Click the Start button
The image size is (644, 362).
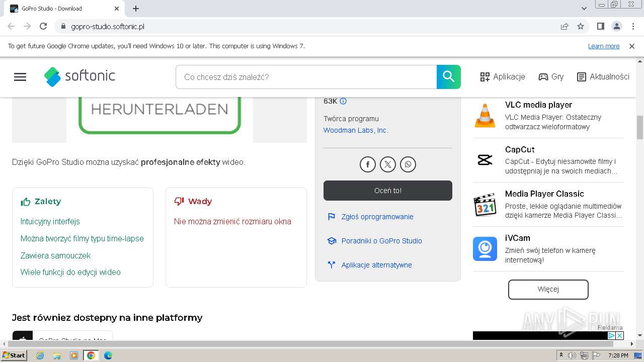[x=14, y=355]
